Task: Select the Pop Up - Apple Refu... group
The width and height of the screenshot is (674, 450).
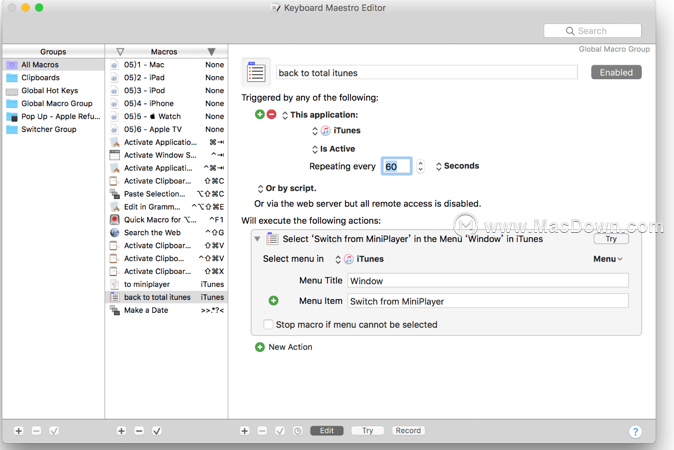Action: pyautogui.click(x=53, y=116)
